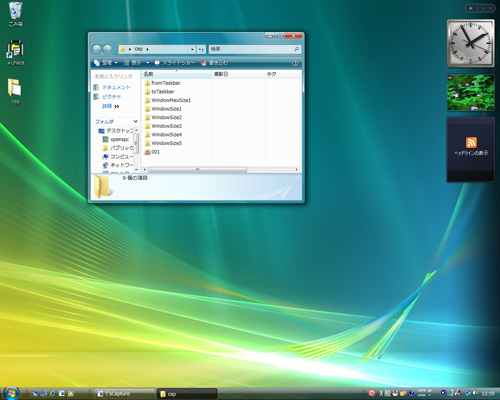Expand the breadcrumb arrow after cap

tap(147, 49)
